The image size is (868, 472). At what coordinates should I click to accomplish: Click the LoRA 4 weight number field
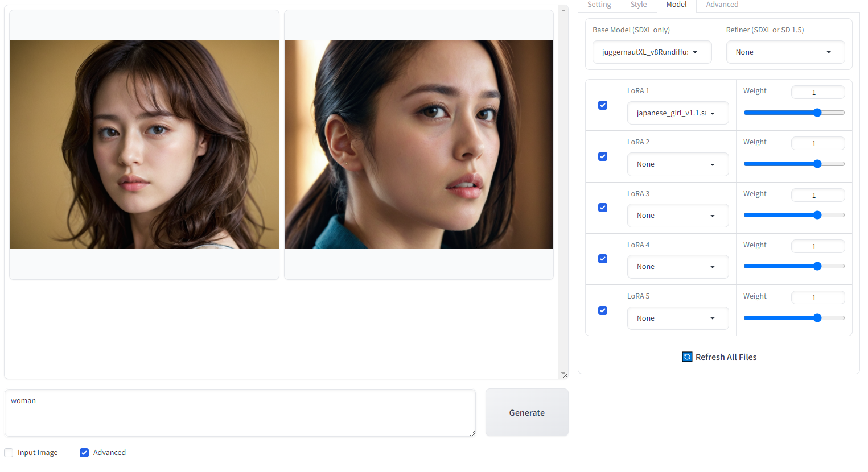[x=818, y=246]
